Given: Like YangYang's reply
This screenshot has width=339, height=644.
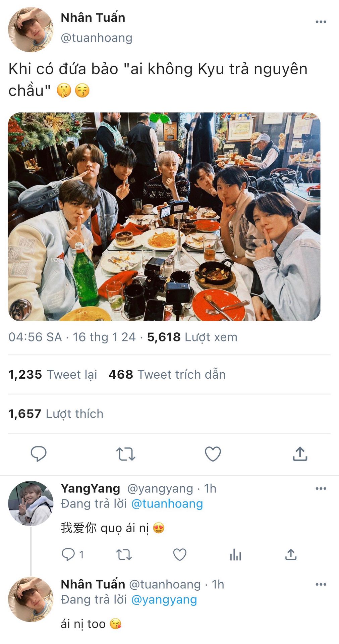Looking at the screenshot, I should pyautogui.click(x=180, y=554).
